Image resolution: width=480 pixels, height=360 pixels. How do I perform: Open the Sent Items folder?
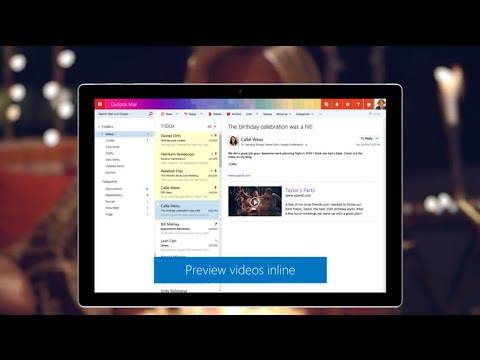point(112,160)
